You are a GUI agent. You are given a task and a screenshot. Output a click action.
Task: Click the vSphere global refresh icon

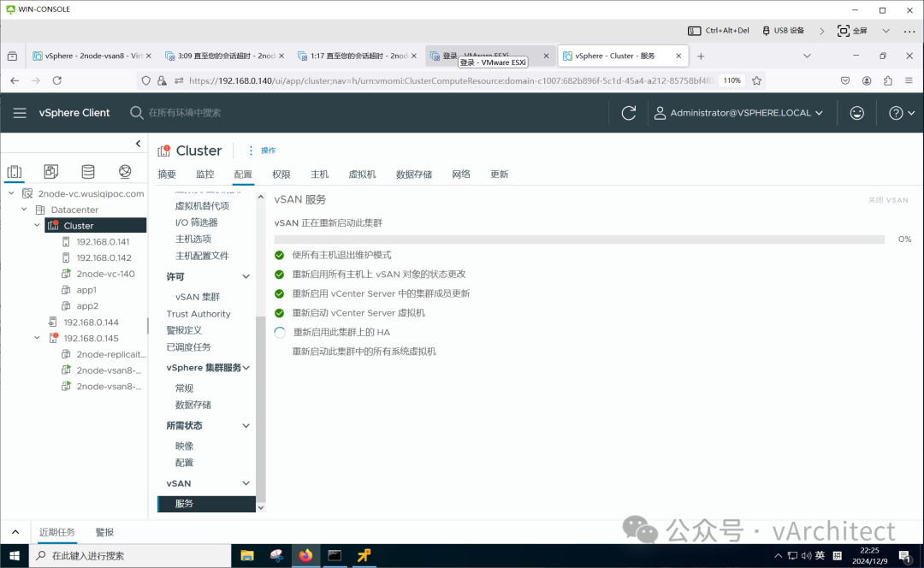point(629,113)
